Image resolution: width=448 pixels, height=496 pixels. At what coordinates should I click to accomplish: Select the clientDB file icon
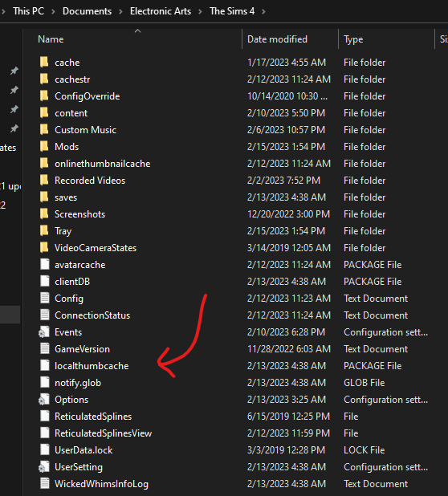[x=45, y=281]
